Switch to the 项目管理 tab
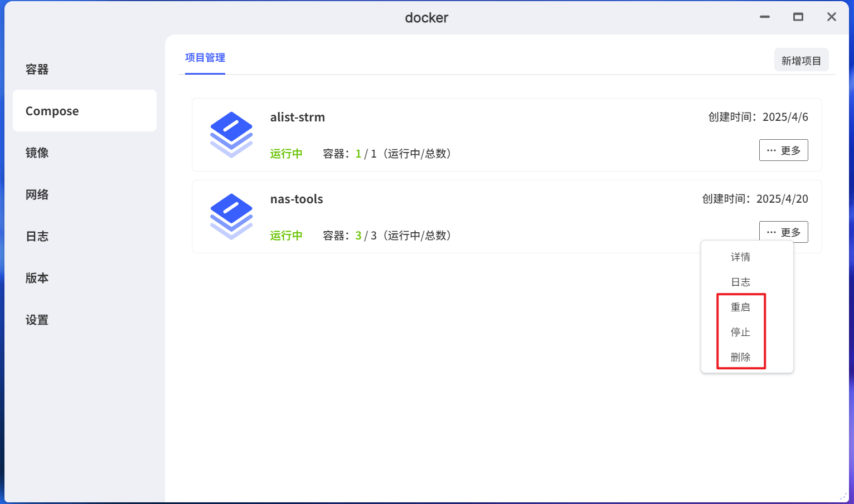The image size is (854, 504). pyautogui.click(x=205, y=58)
